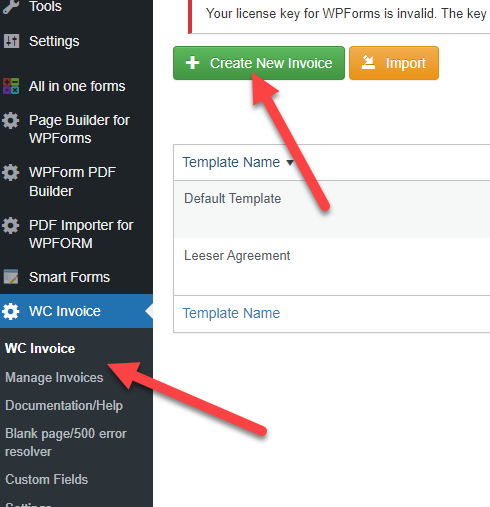Click the Settings sliders icon
The image size is (490, 507).
(x=11, y=41)
